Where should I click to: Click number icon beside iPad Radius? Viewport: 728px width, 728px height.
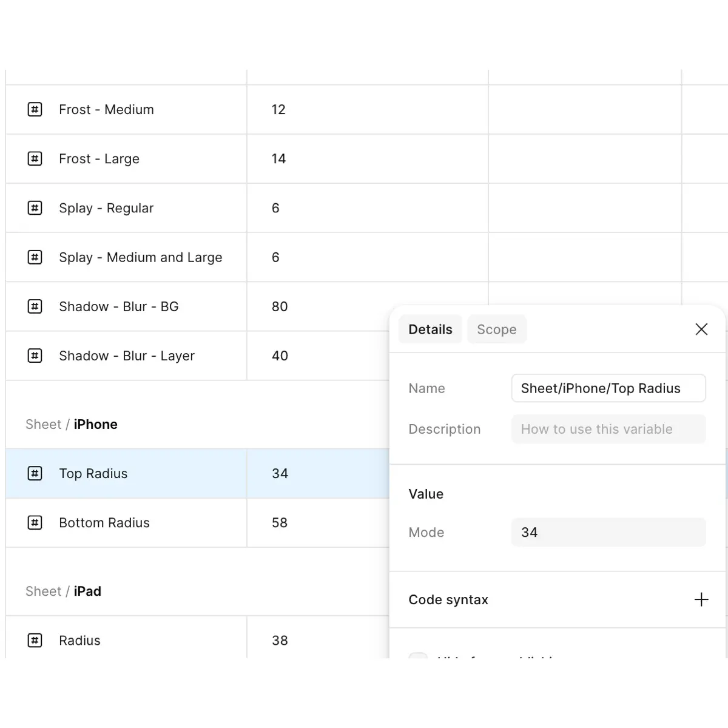coord(35,640)
